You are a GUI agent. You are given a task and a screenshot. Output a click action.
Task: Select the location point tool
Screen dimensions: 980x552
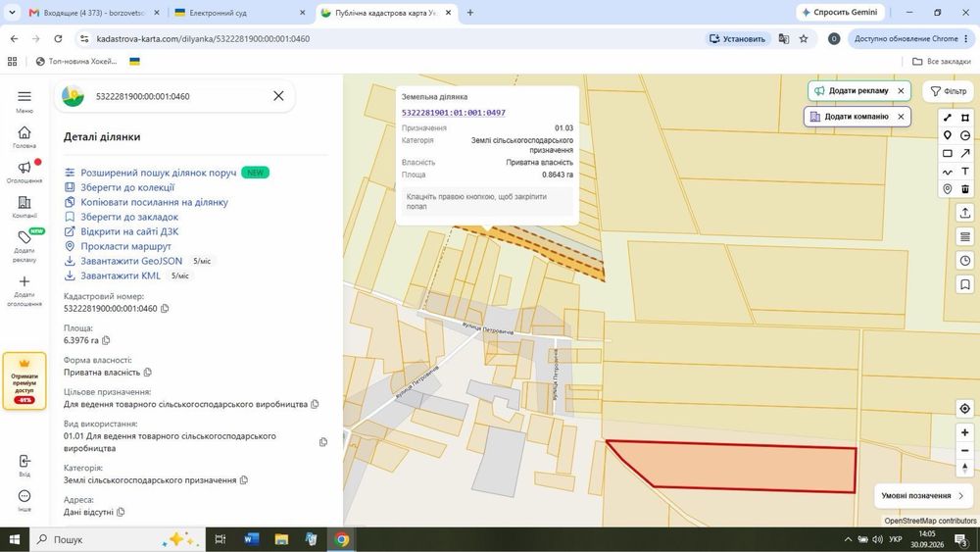tap(948, 189)
